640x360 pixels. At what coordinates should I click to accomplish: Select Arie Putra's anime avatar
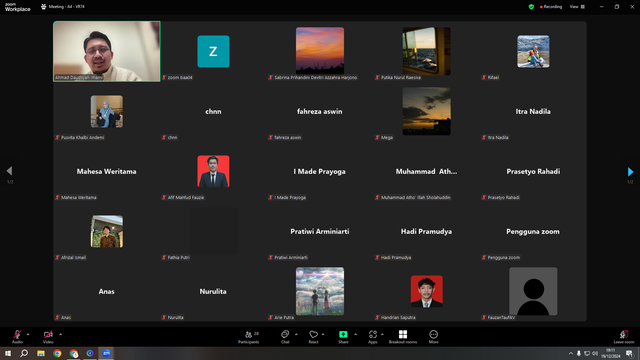320,291
